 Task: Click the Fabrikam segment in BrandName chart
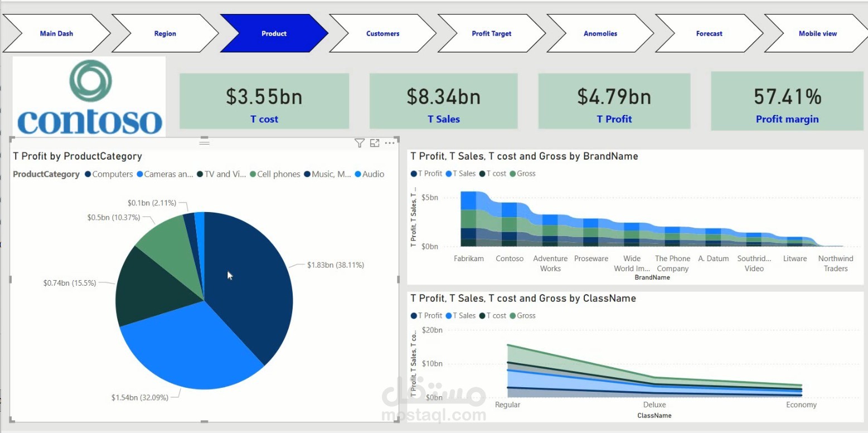point(468,223)
